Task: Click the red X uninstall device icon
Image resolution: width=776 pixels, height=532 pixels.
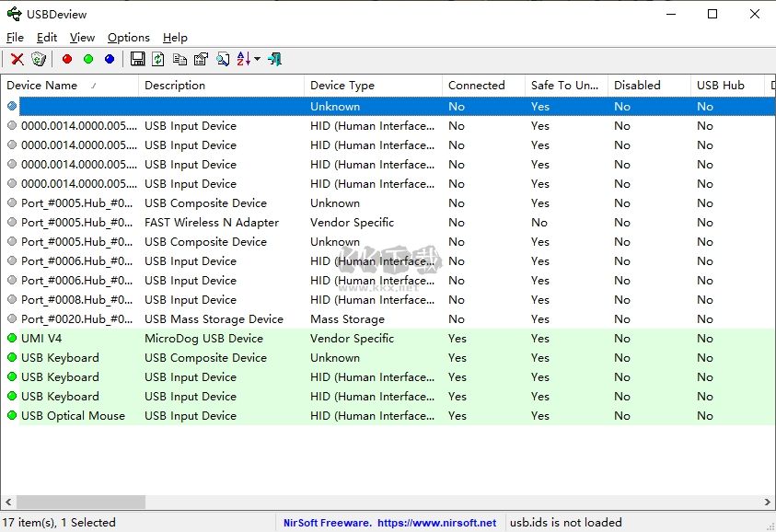Action: [x=17, y=59]
